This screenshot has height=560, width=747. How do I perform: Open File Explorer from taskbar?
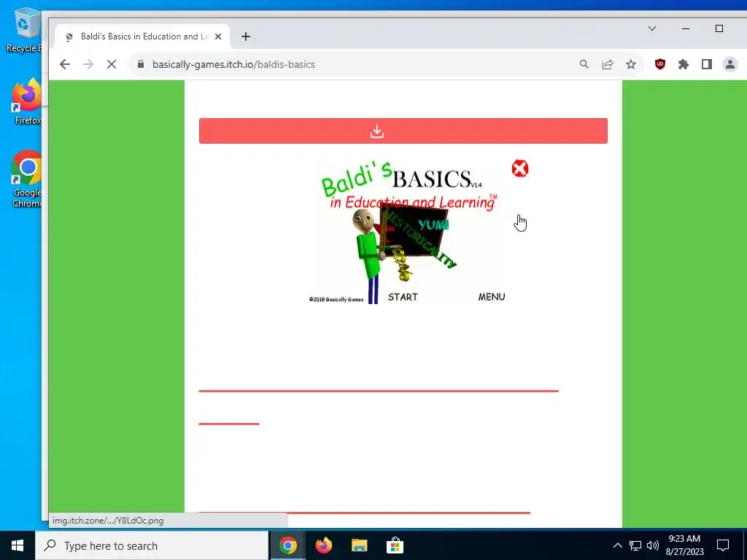tap(359, 545)
